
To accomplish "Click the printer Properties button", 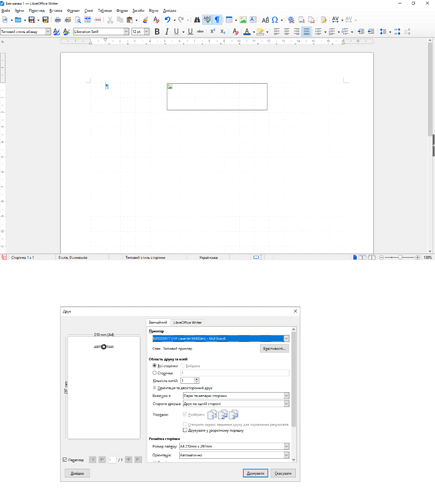I will click(x=274, y=348).
